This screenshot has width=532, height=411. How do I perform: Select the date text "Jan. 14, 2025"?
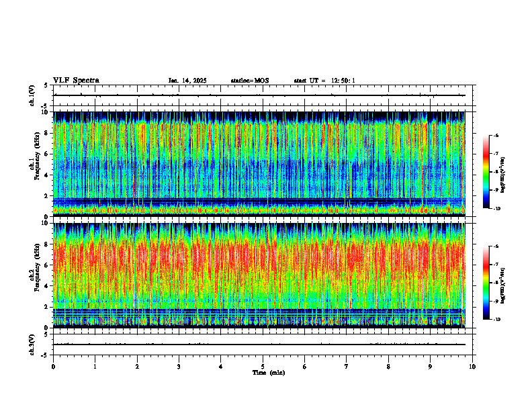click(187, 81)
